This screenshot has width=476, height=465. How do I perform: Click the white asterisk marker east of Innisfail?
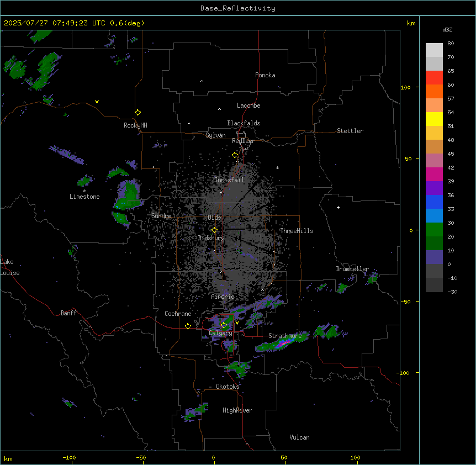[277, 167]
